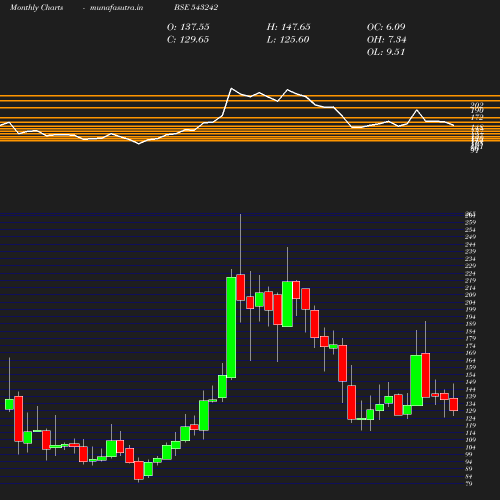Click the '144' label on the candlestick price axis
This screenshot has width=500, height=500.
[x=471, y=389]
